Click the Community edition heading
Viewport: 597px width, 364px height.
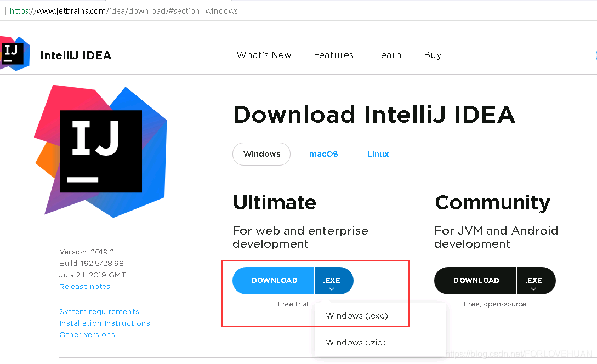493,203
